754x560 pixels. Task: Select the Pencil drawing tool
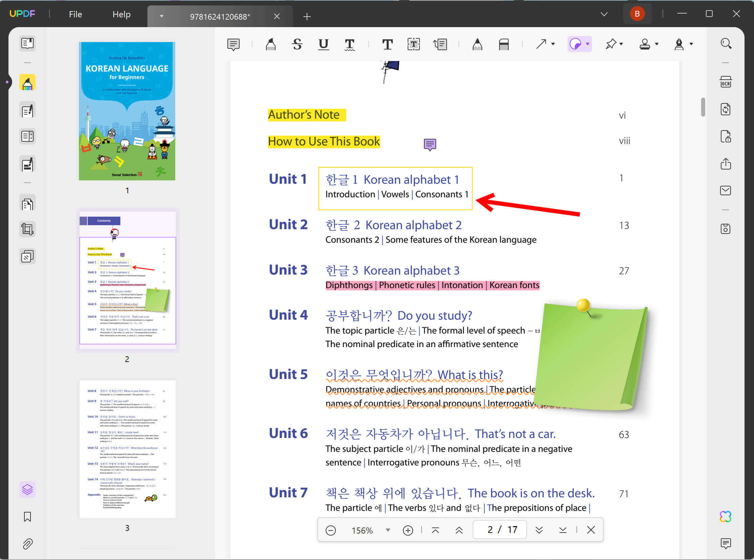pos(477,44)
